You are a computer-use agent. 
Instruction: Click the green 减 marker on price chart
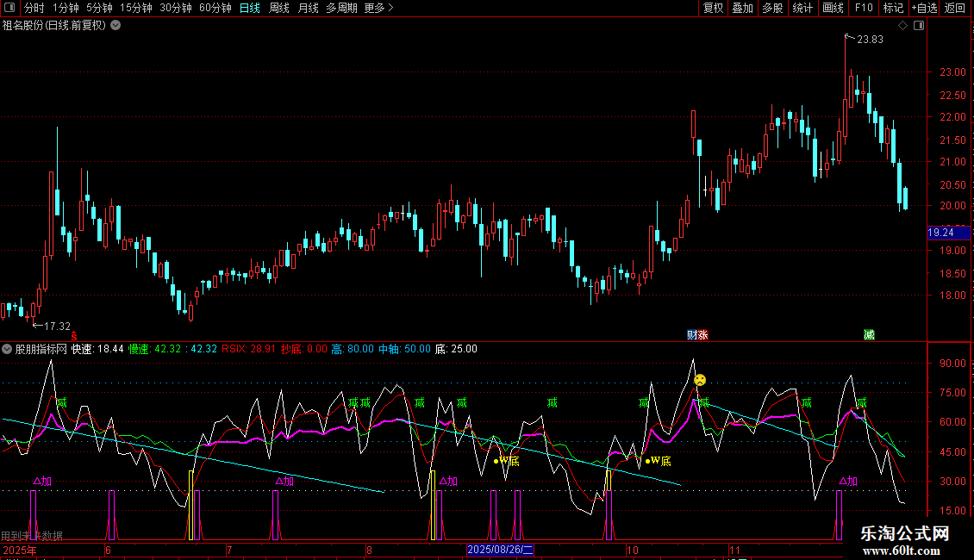coord(869,334)
